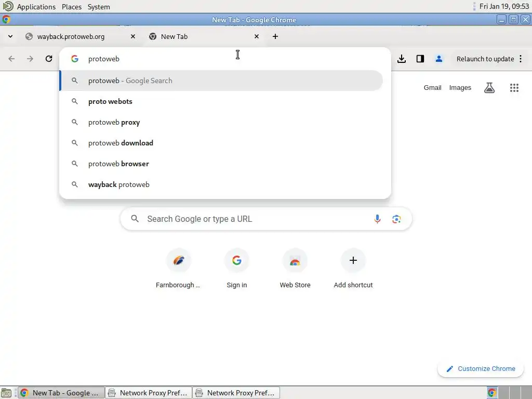
Task: Choose suggestion protoweb proxy
Action: pyautogui.click(x=221, y=122)
